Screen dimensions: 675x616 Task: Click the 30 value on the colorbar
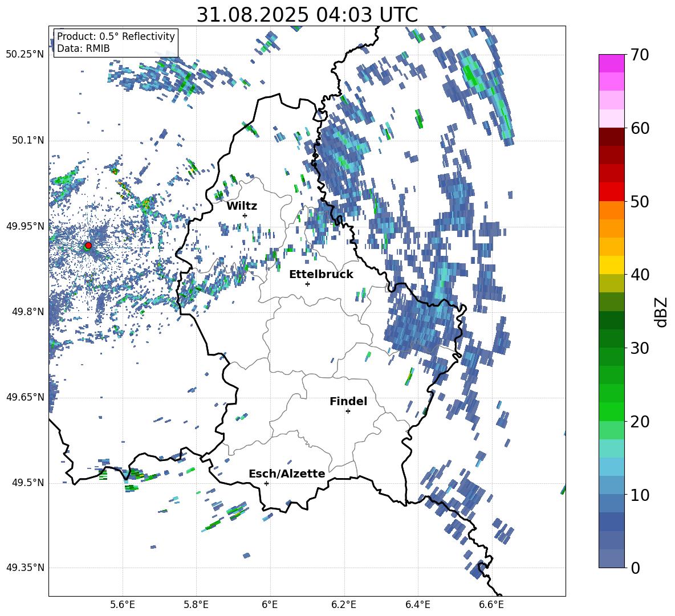(x=640, y=348)
